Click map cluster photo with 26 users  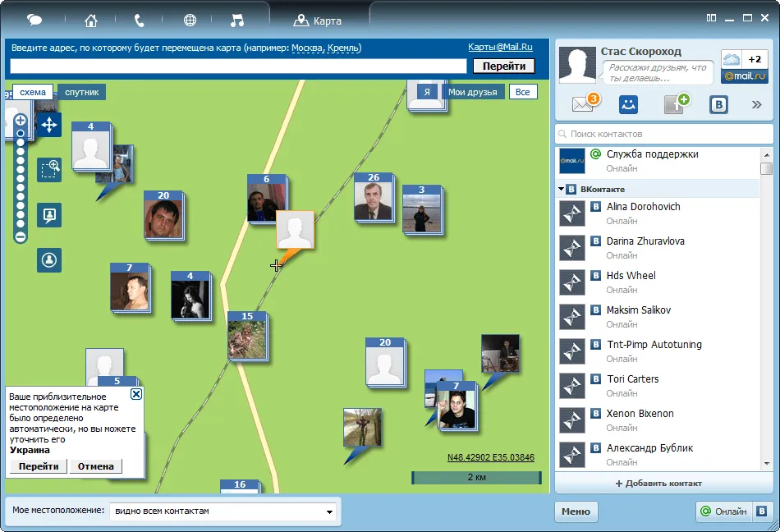click(374, 196)
